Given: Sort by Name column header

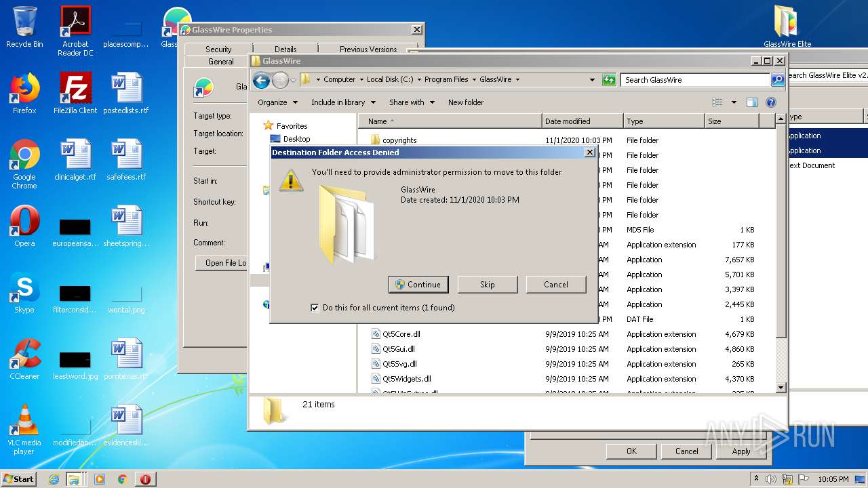Looking at the screenshot, I should point(450,121).
